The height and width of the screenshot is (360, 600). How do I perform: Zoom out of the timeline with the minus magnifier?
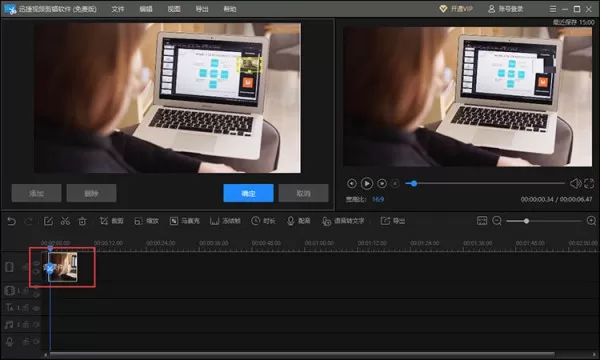(x=497, y=221)
